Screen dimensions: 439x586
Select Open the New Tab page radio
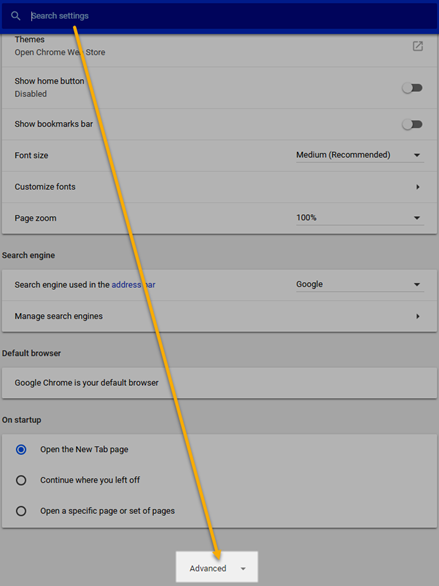tap(21, 449)
